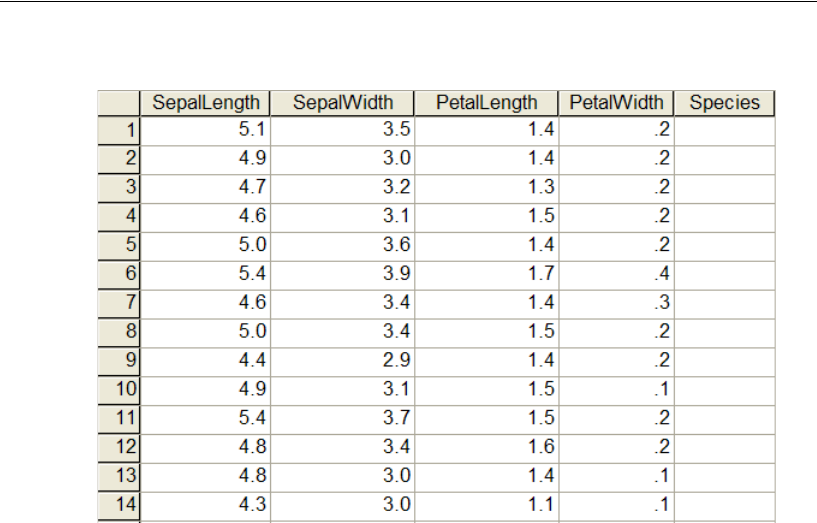Select the SepalLength column header

point(205,103)
